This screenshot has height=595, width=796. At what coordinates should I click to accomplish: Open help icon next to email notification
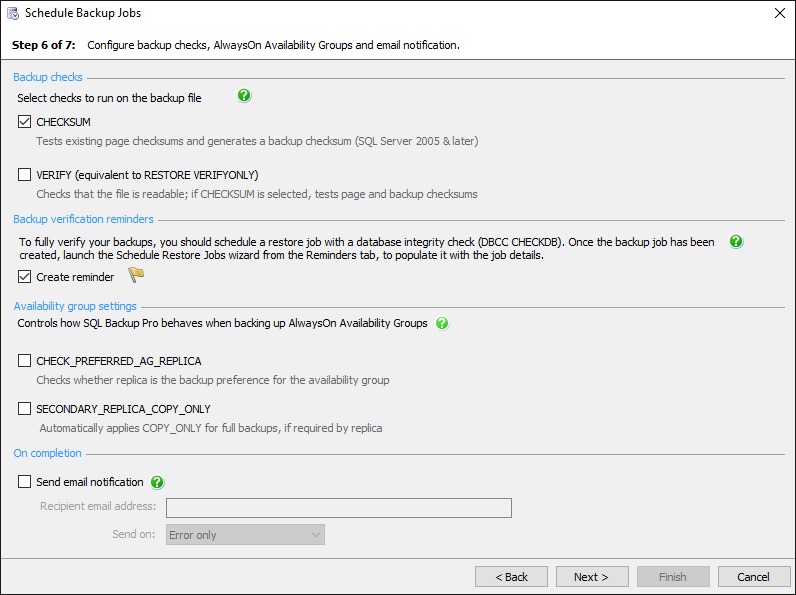click(x=157, y=482)
